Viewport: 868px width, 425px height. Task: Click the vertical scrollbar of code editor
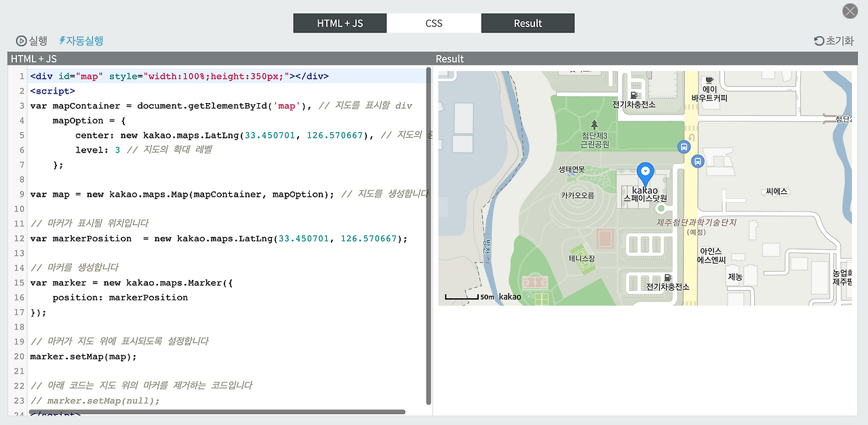pos(429,236)
